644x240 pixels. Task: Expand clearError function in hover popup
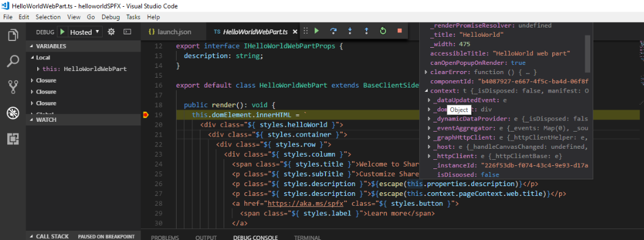pos(426,72)
